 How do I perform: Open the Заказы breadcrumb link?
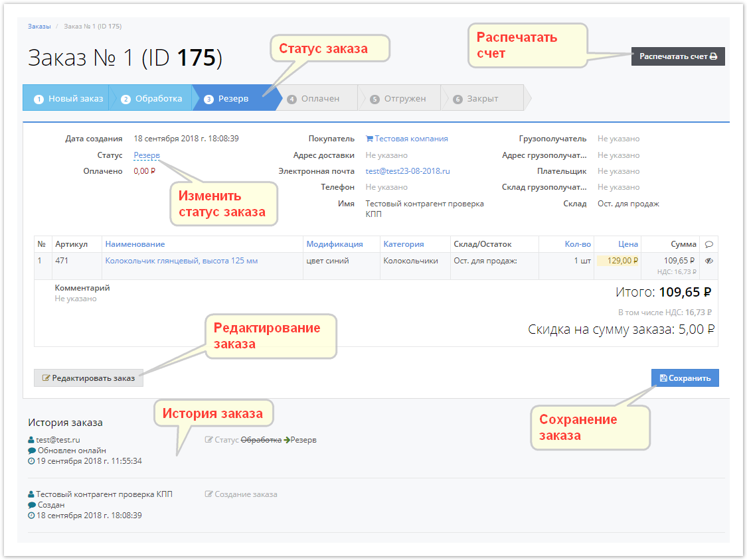[x=39, y=26]
